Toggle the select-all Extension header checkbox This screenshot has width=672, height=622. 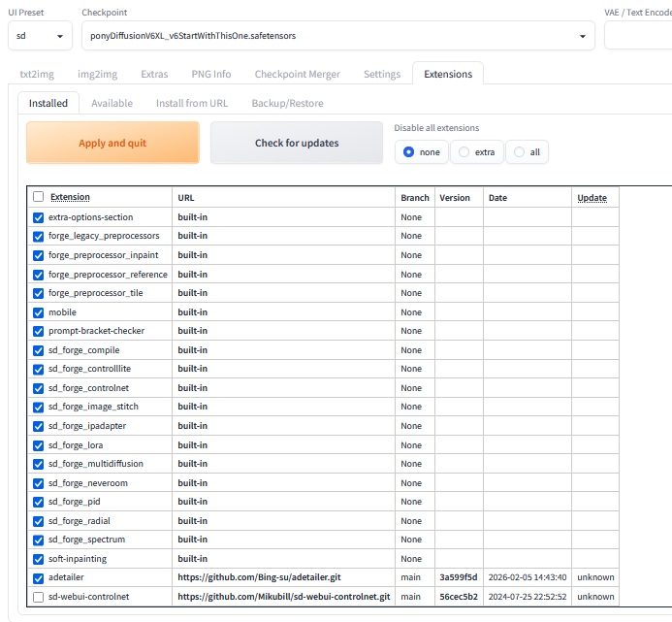38,196
